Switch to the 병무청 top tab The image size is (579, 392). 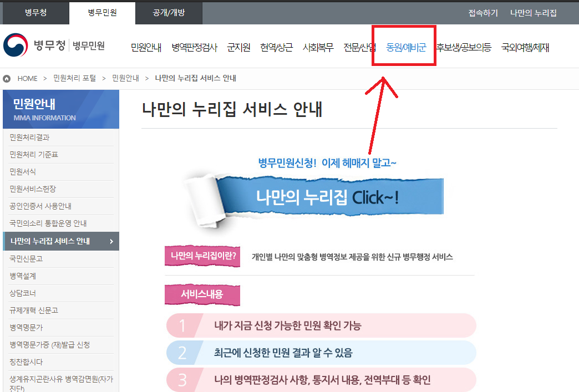tap(35, 13)
